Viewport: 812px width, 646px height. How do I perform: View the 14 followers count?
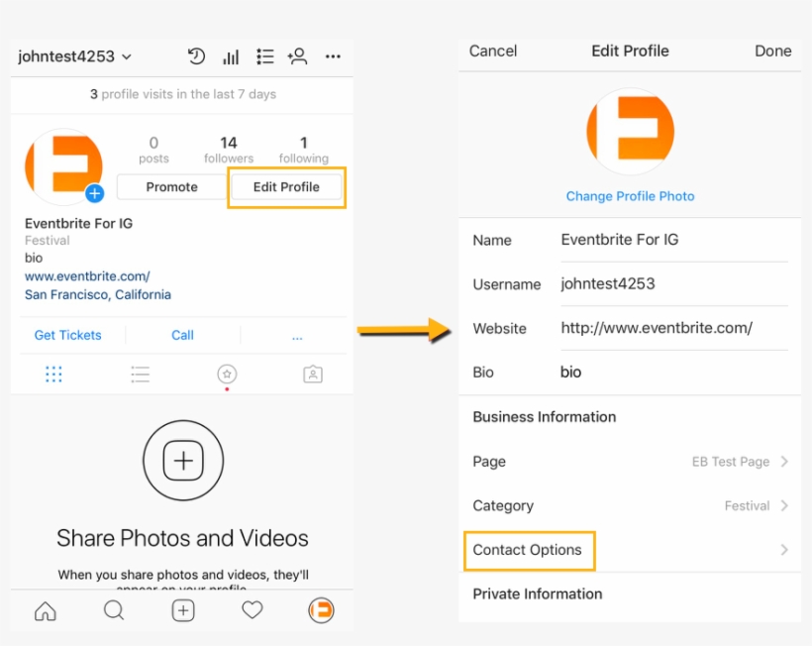229,150
